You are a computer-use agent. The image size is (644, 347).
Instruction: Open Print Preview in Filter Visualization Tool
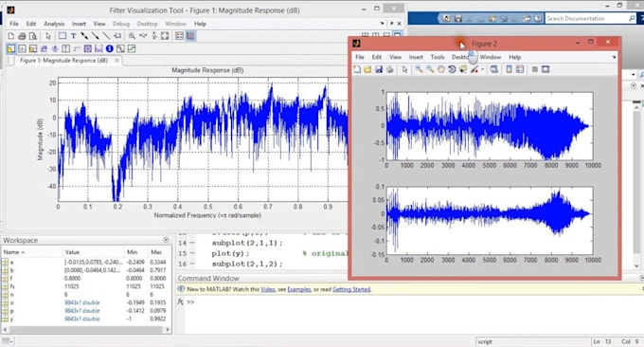(33, 36)
